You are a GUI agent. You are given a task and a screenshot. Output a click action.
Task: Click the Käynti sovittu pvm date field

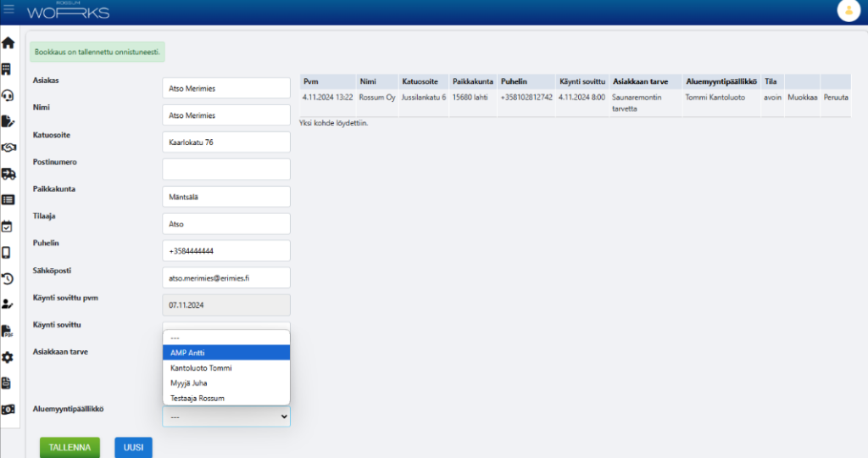[225, 305]
